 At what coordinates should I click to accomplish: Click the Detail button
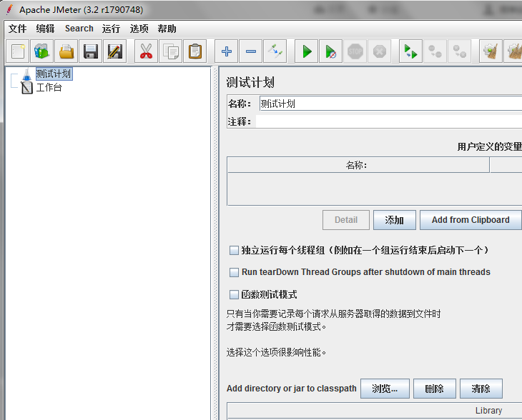click(x=346, y=220)
